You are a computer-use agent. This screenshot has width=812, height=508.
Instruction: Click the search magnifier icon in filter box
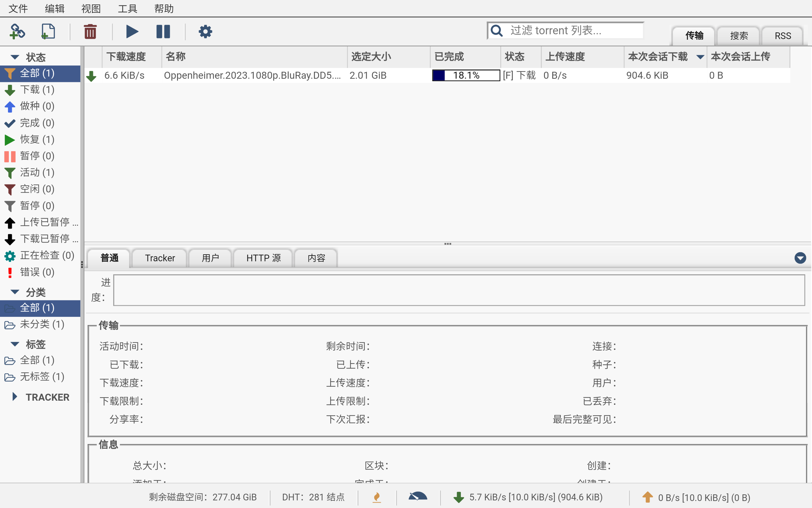pos(497,30)
